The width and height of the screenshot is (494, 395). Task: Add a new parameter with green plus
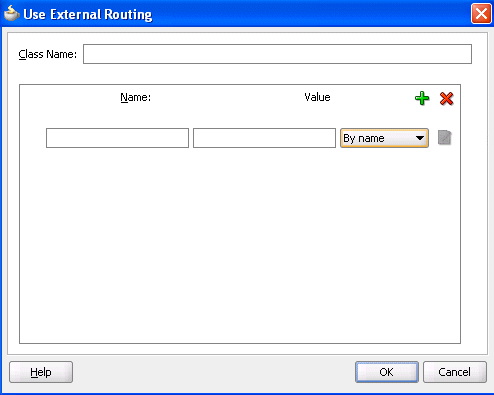coord(422,98)
